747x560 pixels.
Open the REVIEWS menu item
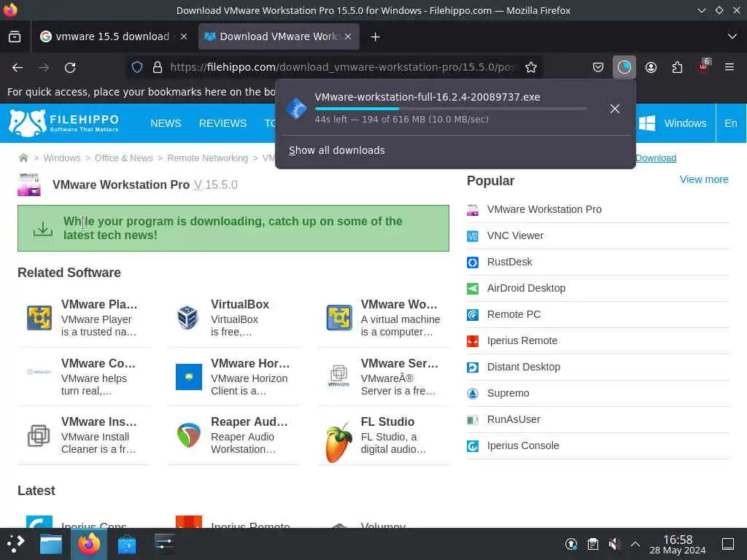pyautogui.click(x=222, y=123)
